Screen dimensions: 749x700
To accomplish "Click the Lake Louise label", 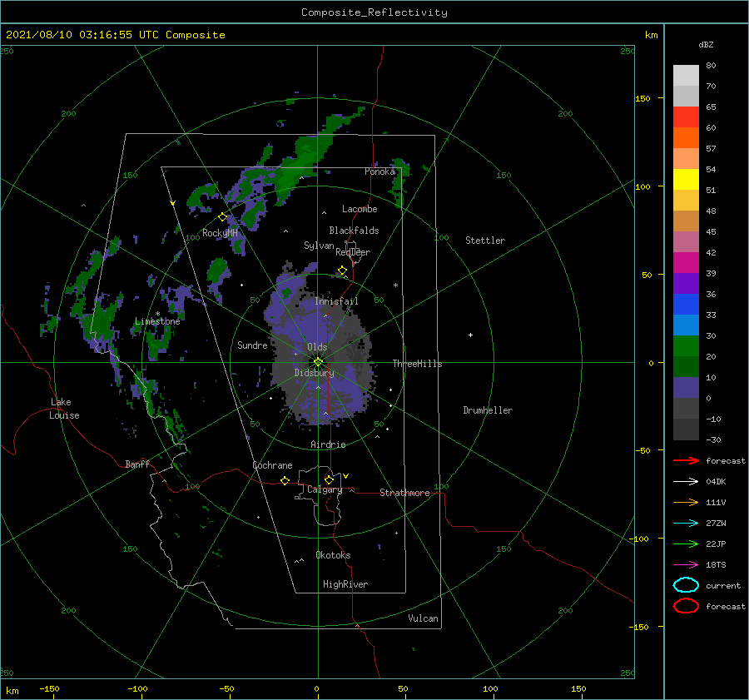I will pyautogui.click(x=64, y=409).
